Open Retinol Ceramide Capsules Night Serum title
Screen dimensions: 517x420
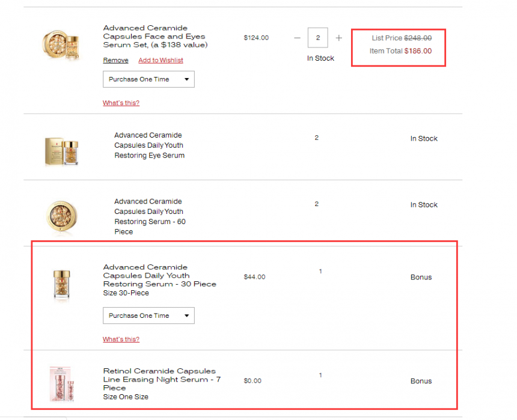click(162, 380)
